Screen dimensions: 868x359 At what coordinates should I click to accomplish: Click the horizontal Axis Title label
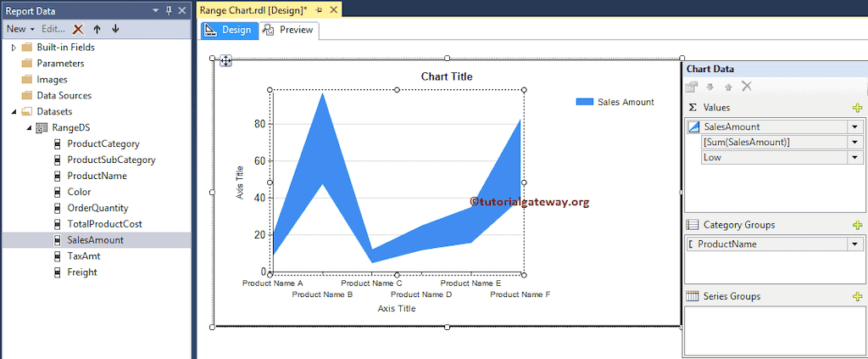coord(397,308)
